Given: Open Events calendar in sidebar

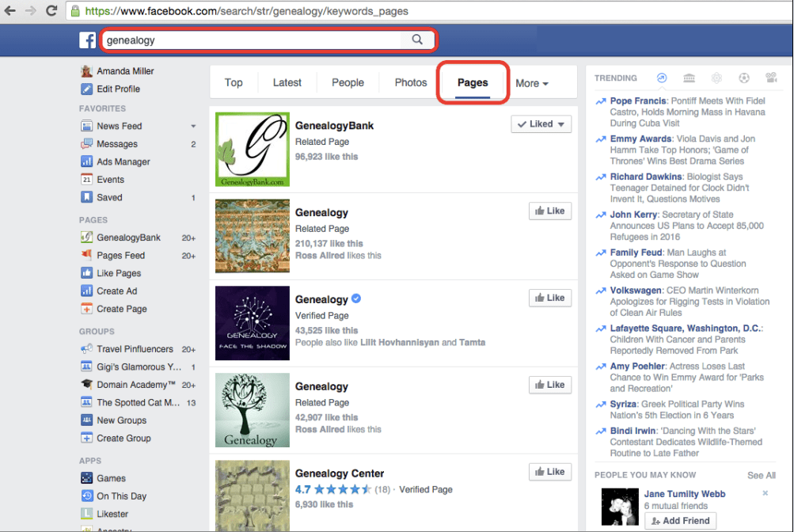Looking at the screenshot, I should [x=110, y=179].
